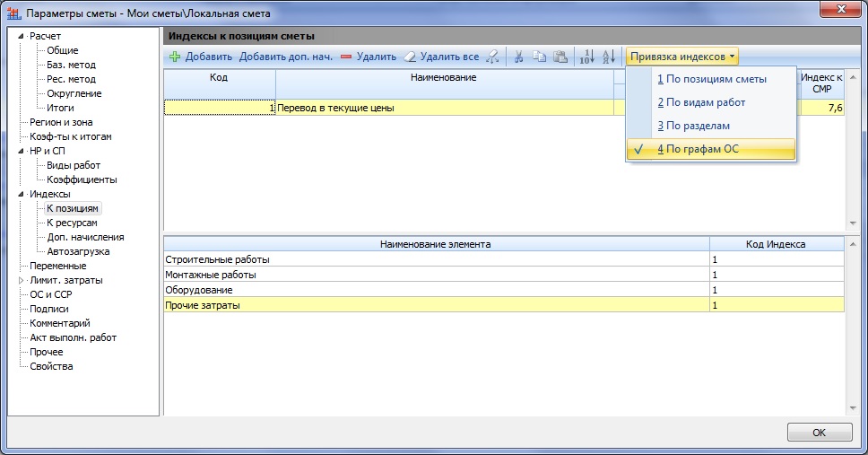Viewport: 868px width, 455px height.
Task: Sort numerically with the 1-10 sort icon
Action: pyautogui.click(x=586, y=57)
